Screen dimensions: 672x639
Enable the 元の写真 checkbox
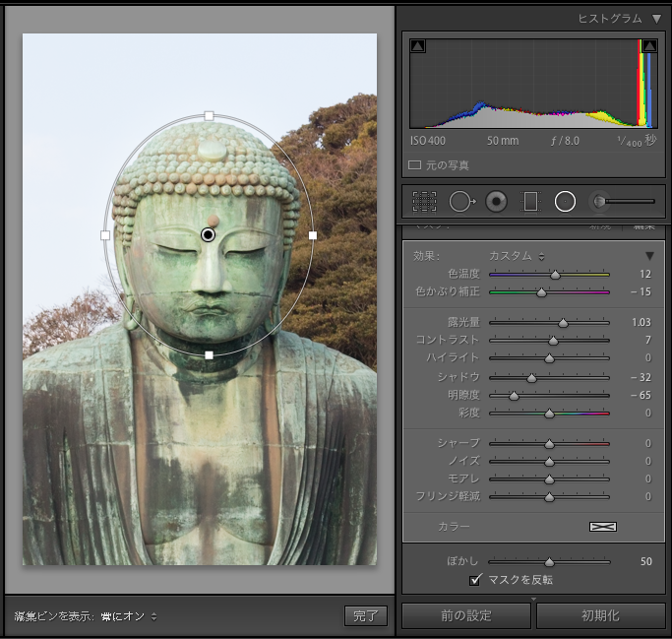pyautogui.click(x=414, y=165)
